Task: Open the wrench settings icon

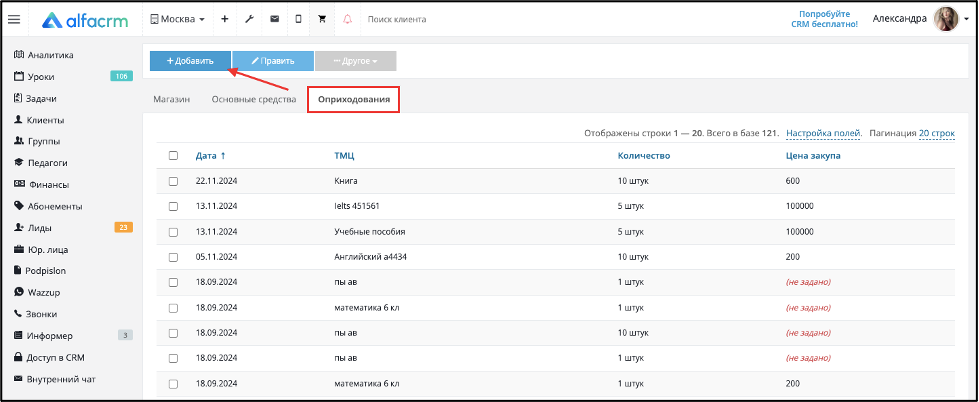Action: (249, 19)
